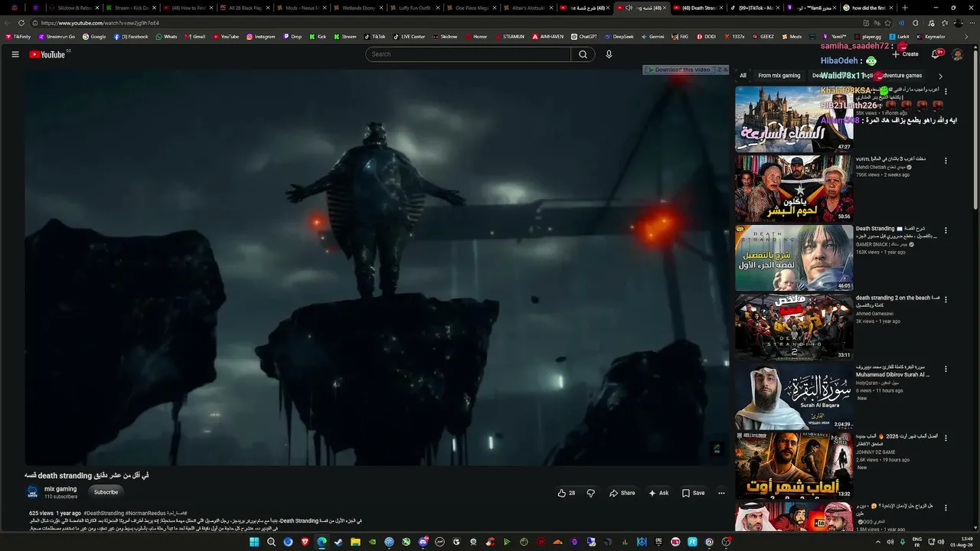980x551 pixels.
Task: Open the ChatGPT bookmark
Action: 583,36
